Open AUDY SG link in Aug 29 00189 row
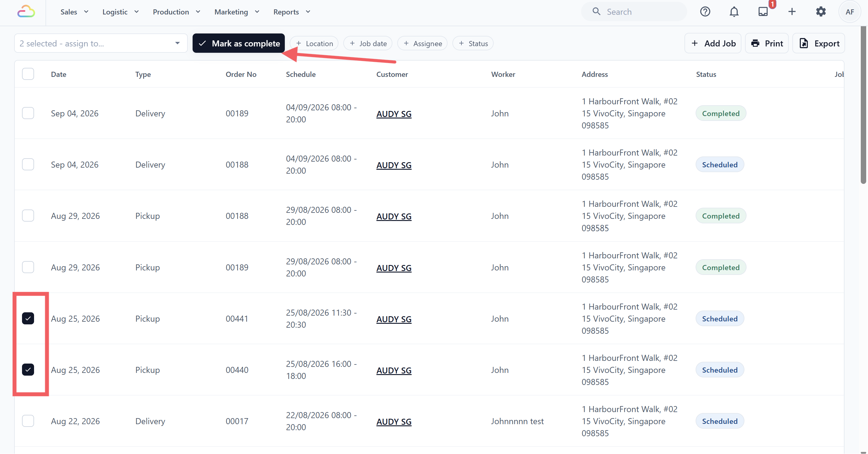The width and height of the screenshot is (868, 454). pos(394,268)
